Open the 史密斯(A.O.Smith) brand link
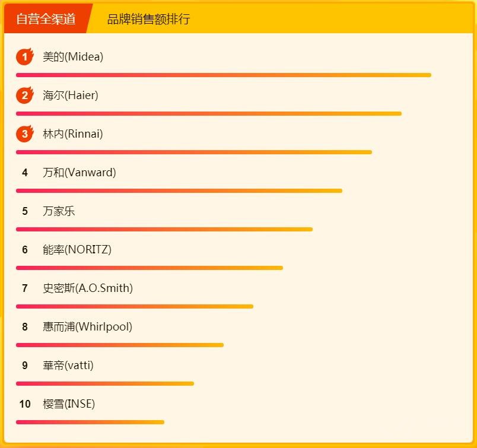477x448 pixels. coord(88,288)
